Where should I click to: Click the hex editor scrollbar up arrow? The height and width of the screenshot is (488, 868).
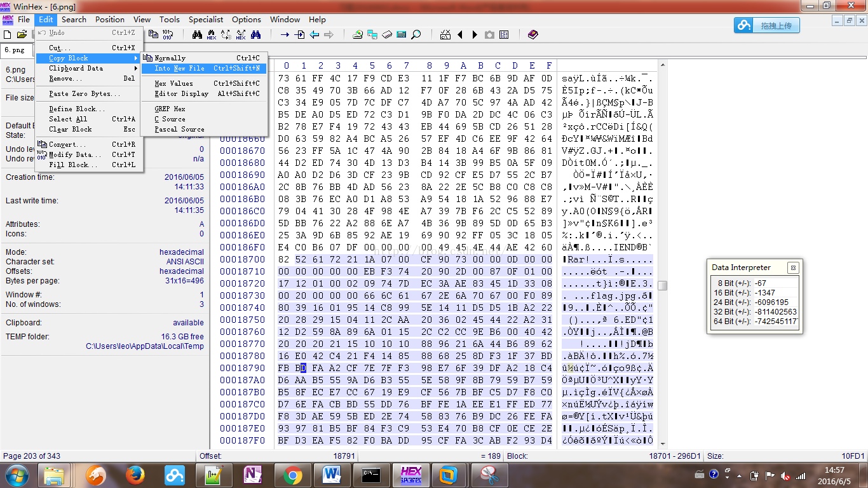pos(663,65)
